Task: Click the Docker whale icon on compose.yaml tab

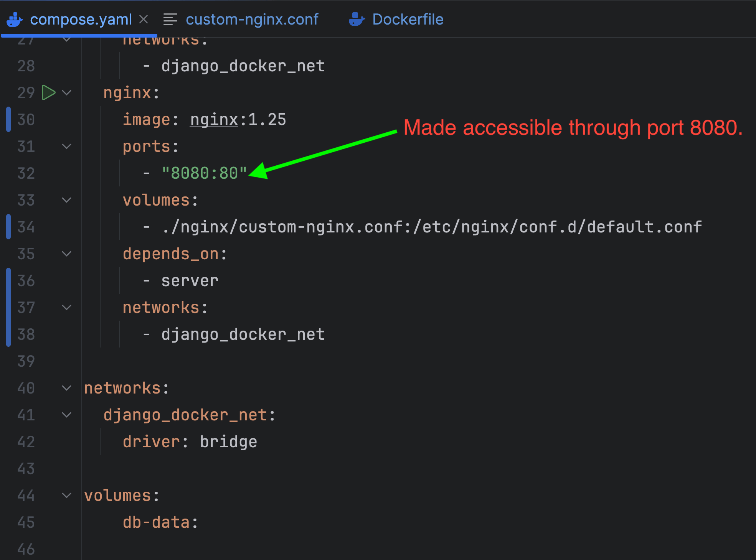Action: point(15,20)
